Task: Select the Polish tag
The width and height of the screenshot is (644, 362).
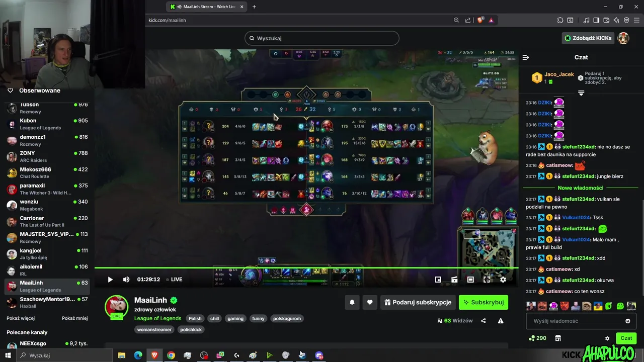Action: coord(195,318)
